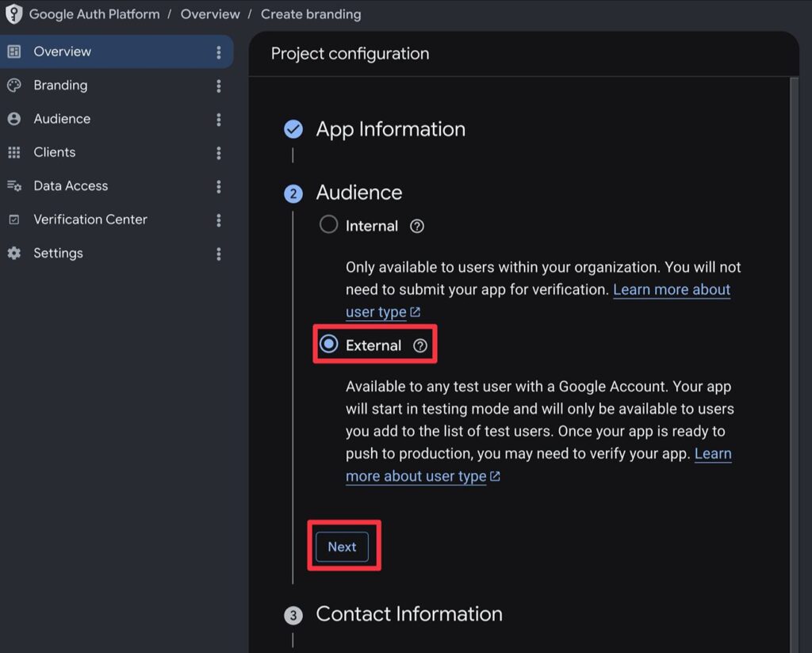Screen dimensions: 812x653
Task: Click the Settings gear icon
Action: [14, 253]
